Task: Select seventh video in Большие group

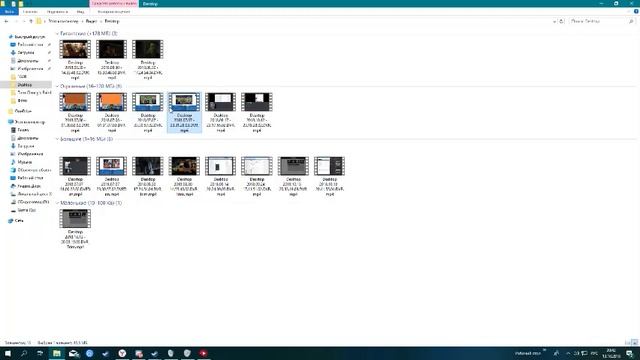Action: point(293,176)
